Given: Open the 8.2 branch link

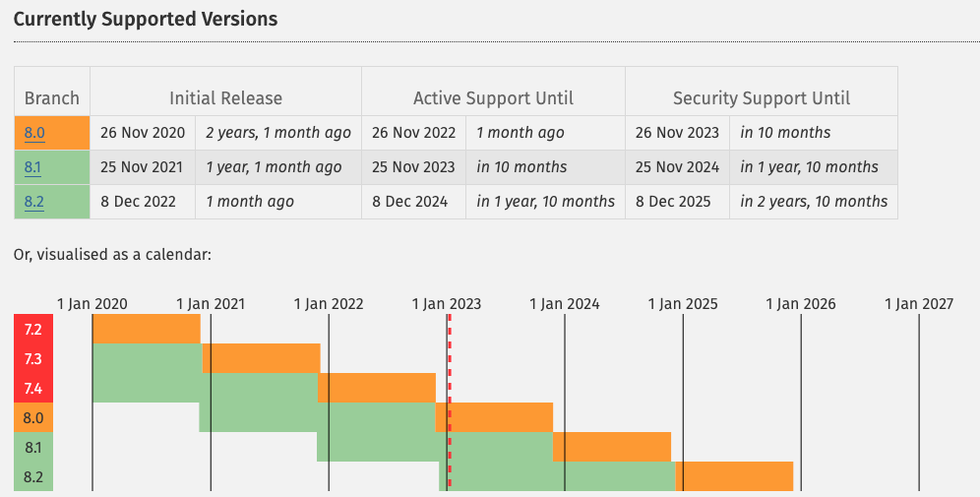Looking at the screenshot, I should coord(34,202).
